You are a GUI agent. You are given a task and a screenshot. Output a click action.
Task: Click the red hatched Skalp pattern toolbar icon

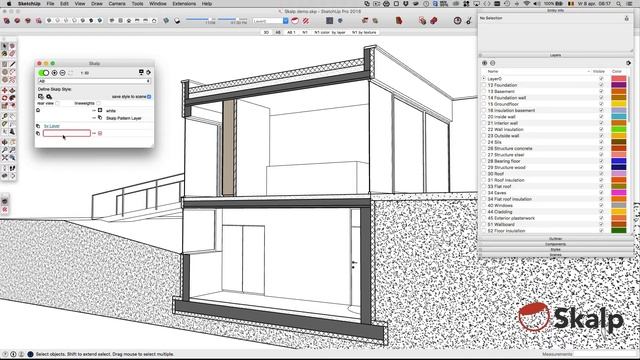[x=305, y=20]
